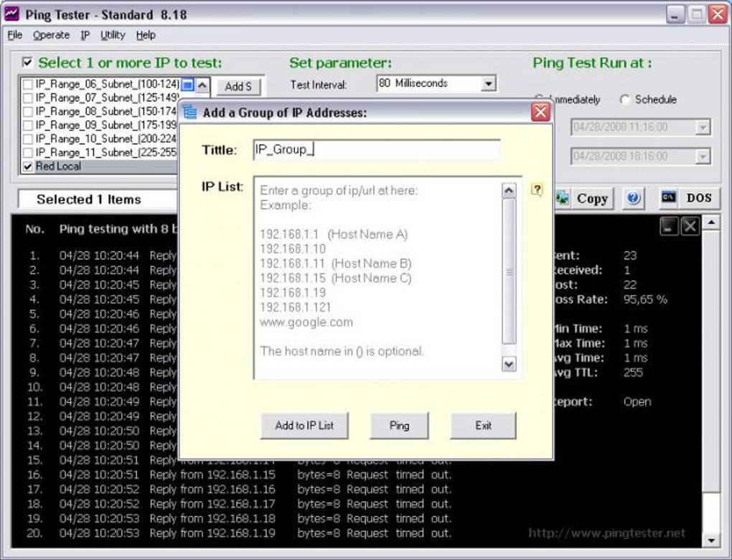
Task: Expand the 04/28/2008 11:16:00 date dropdown
Action: click(703, 127)
